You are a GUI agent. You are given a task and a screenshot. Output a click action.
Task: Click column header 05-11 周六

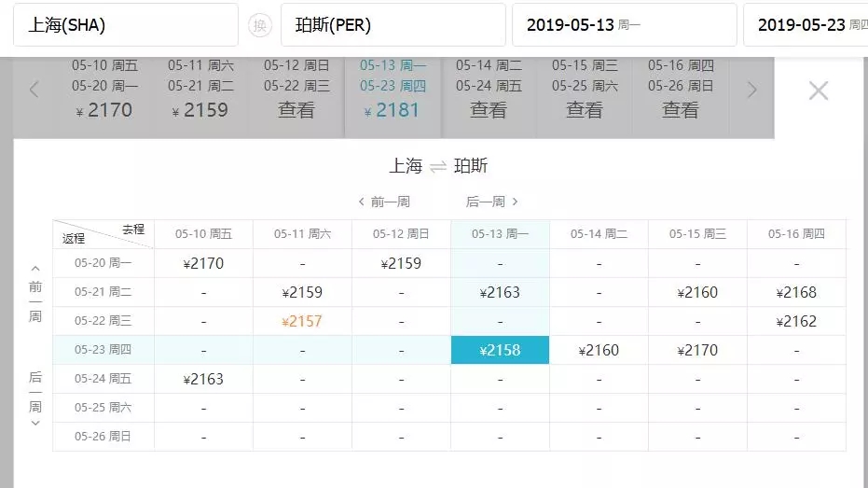tap(302, 234)
